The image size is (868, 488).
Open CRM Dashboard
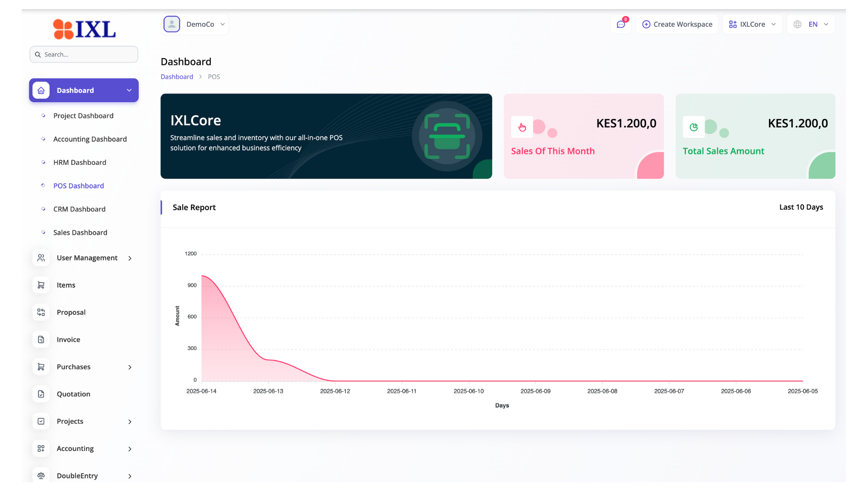coord(79,209)
